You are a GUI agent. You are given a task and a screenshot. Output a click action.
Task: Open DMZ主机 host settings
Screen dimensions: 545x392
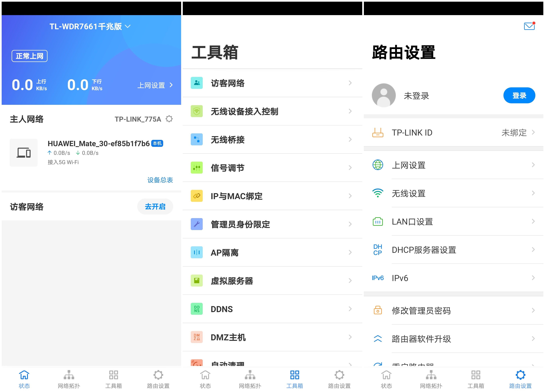pos(272,337)
